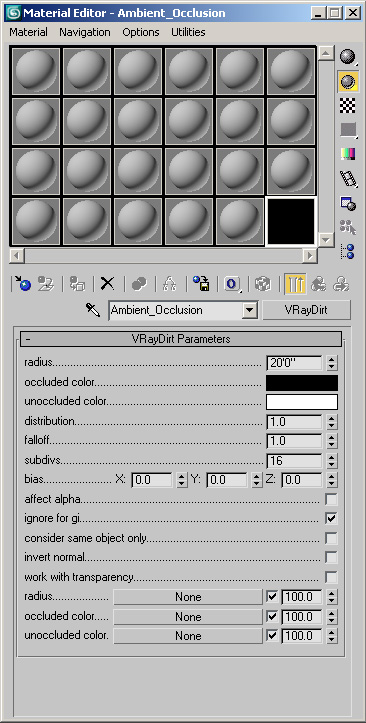Click the Make Unique icon
Image resolution: width=366 pixels, height=723 pixels.
click(170, 284)
